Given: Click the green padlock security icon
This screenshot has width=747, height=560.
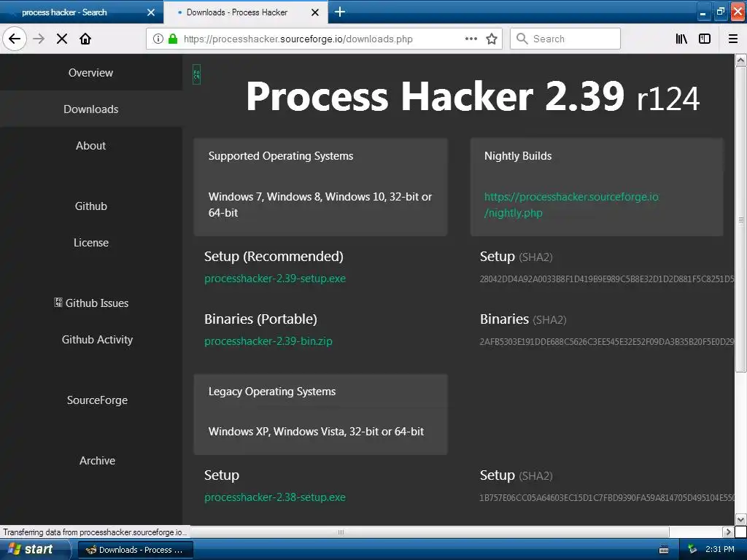Looking at the screenshot, I should pos(173,39).
